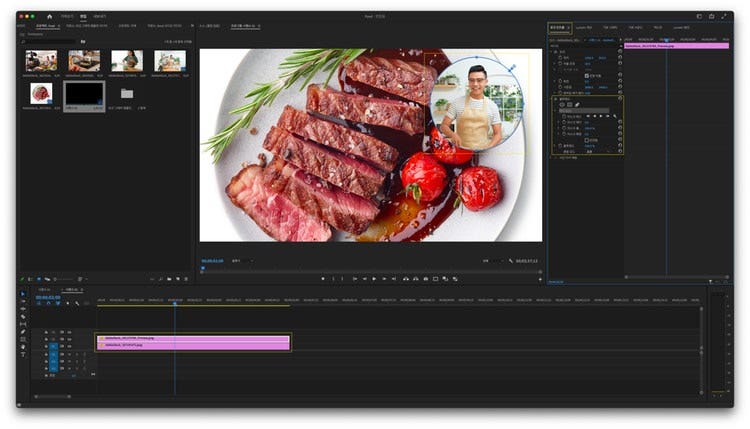This screenshot has width=750, height=429.
Task: Toggle Position animation stopwatch
Action: 560,57
